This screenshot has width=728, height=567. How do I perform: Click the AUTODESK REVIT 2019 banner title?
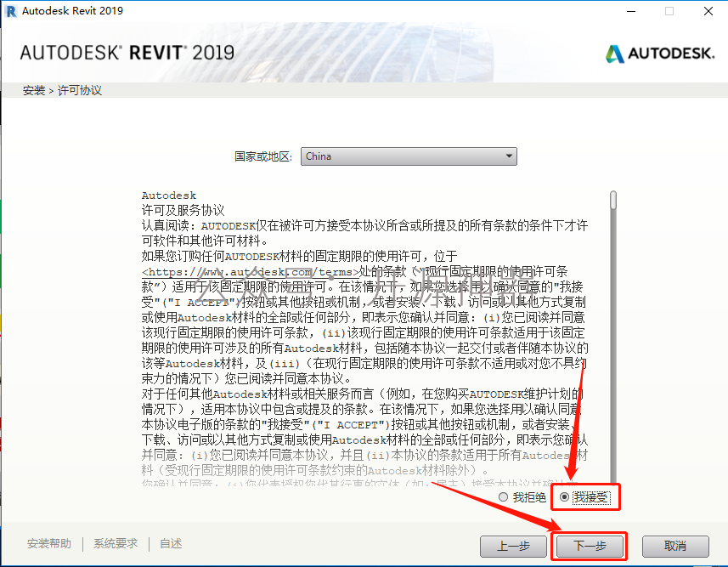point(127,53)
